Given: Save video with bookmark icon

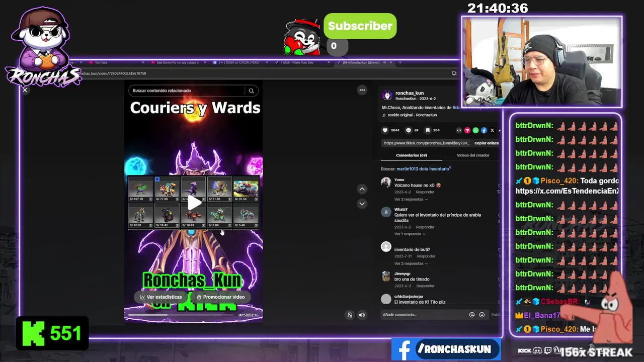Looking at the screenshot, I should point(428,130).
